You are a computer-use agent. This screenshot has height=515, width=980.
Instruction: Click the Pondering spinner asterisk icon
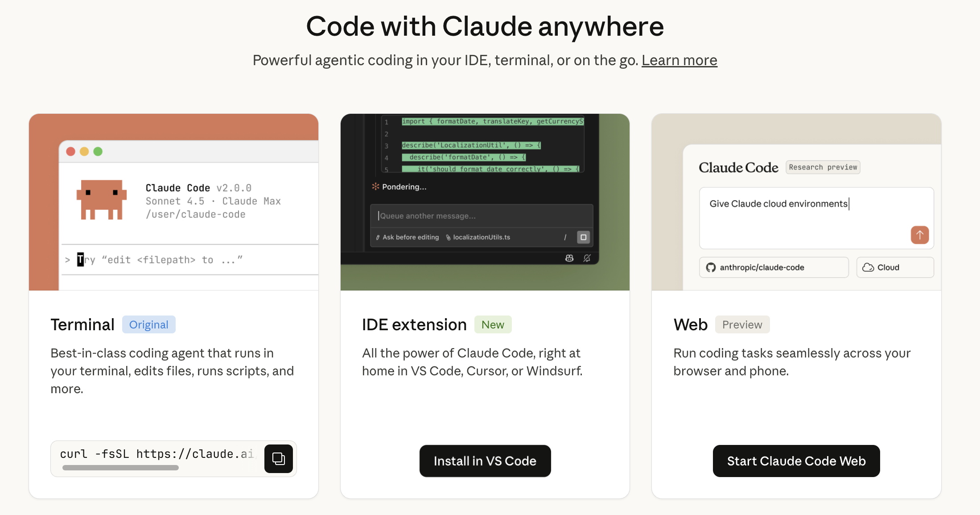pos(375,187)
